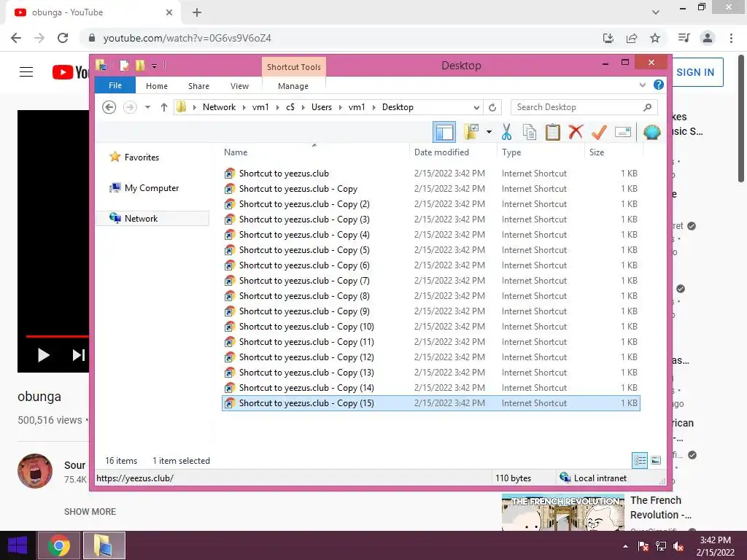Sort by Date modified column header
The image size is (747, 560).
[x=452, y=152]
